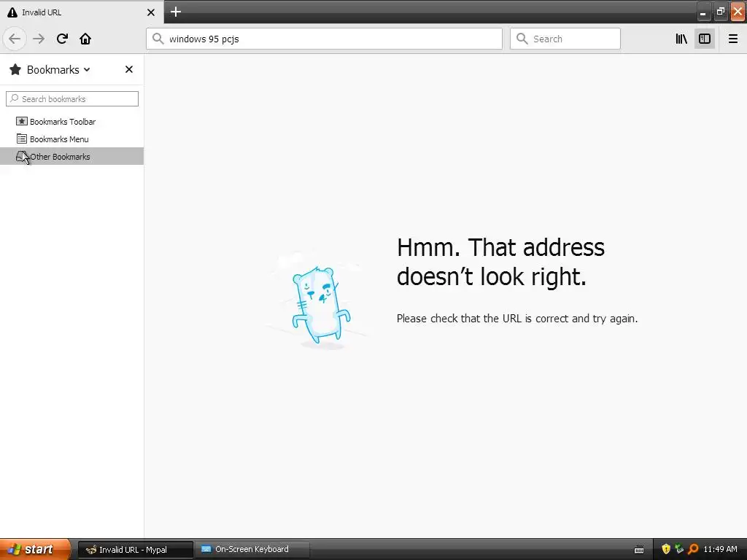Go back with the back arrow button

tap(15, 39)
